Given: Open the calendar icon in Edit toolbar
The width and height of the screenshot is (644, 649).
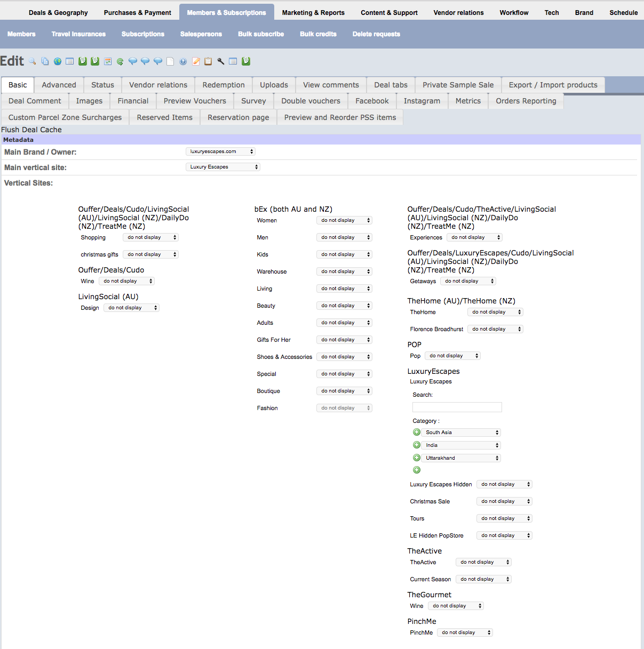Looking at the screenshot, I should pos(108,61).
